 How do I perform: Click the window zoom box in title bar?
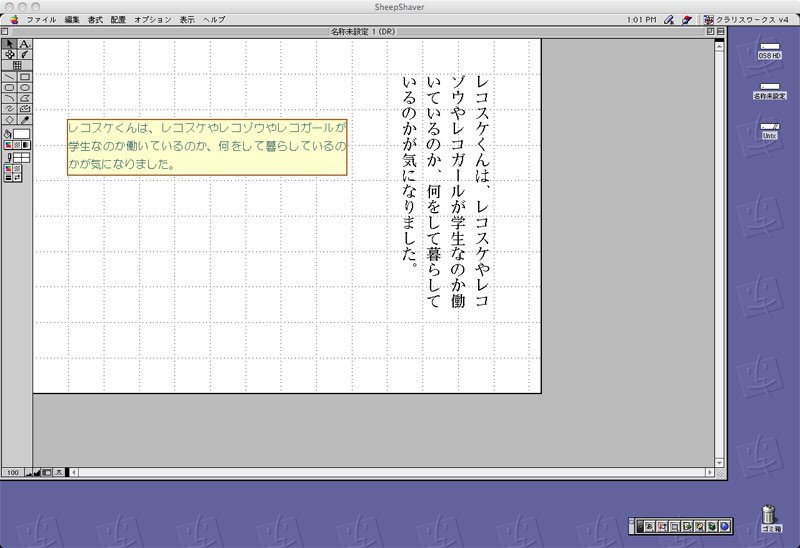(x=710, y=32)
